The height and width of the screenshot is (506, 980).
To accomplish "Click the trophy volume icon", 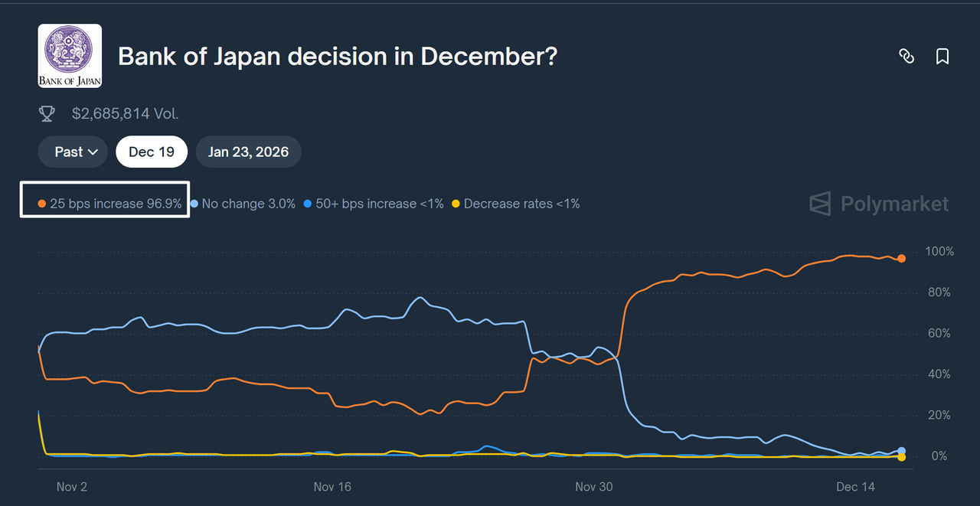I will pos(47,114).
